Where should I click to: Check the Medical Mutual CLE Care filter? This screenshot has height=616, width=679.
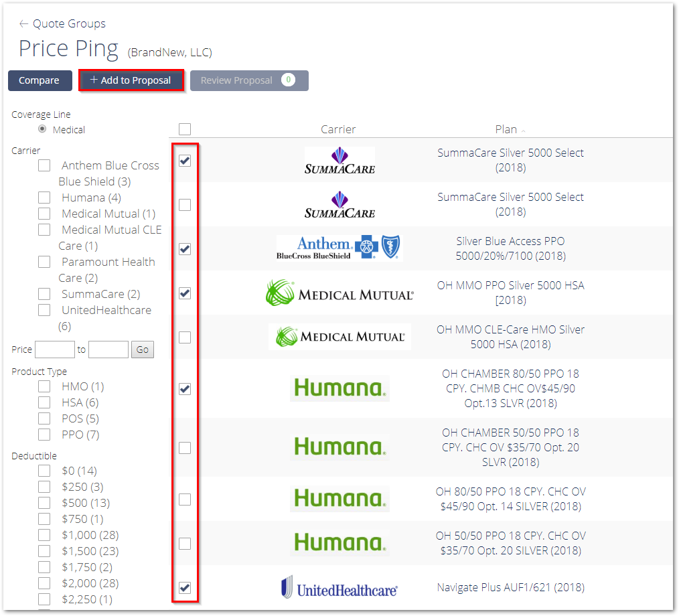(x=44, y=230)
